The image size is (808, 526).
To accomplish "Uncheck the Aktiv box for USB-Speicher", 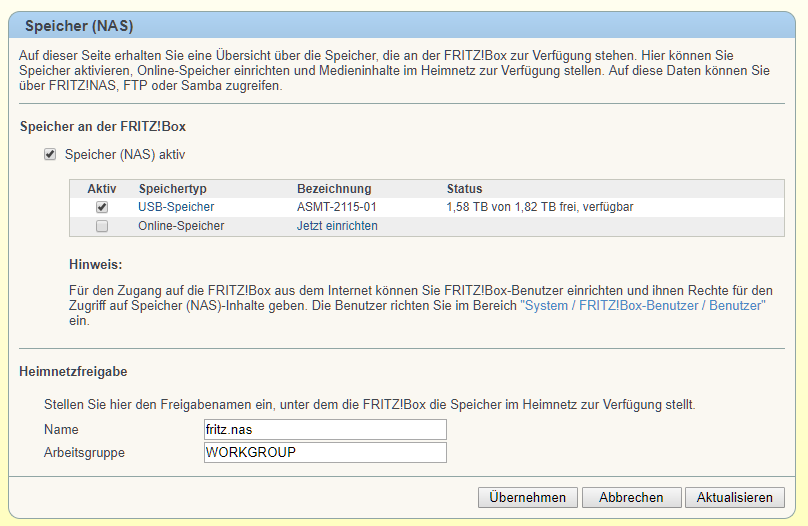I will pos(102,207).
